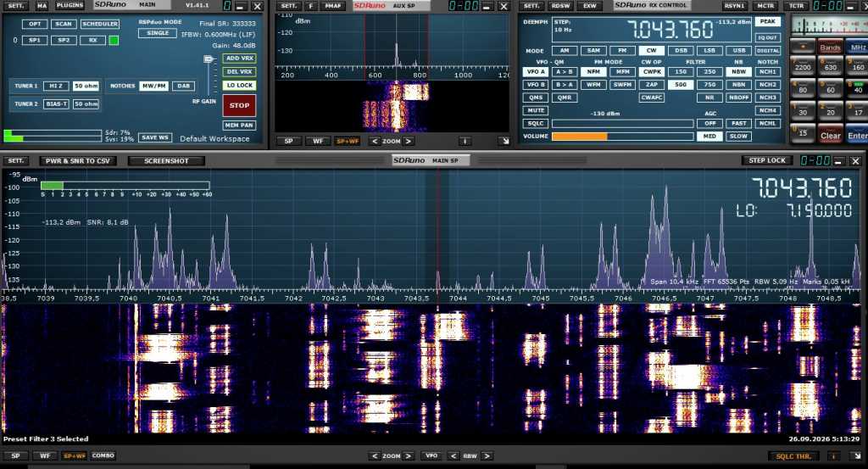
Task: Zoom in with right arrow in AUX SP
Action: pos(409,141)
